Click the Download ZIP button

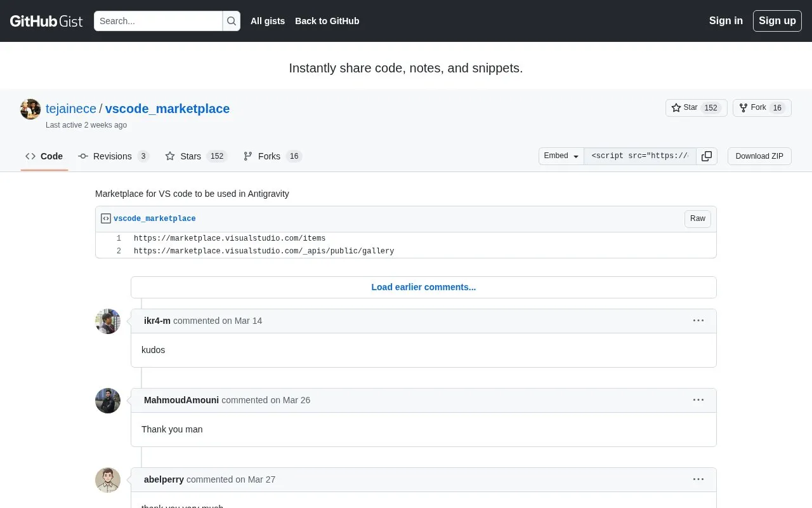pyautogui.click(x=759, y=156)
